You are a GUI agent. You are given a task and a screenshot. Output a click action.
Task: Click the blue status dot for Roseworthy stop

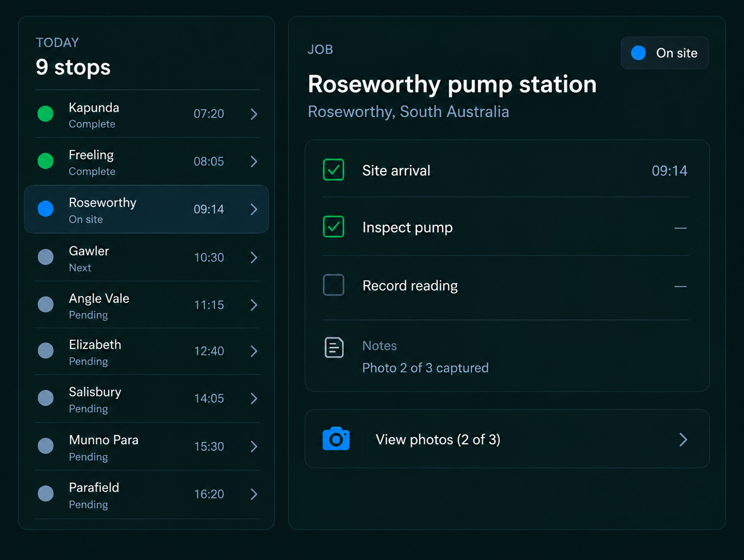(x=45, y=209)
